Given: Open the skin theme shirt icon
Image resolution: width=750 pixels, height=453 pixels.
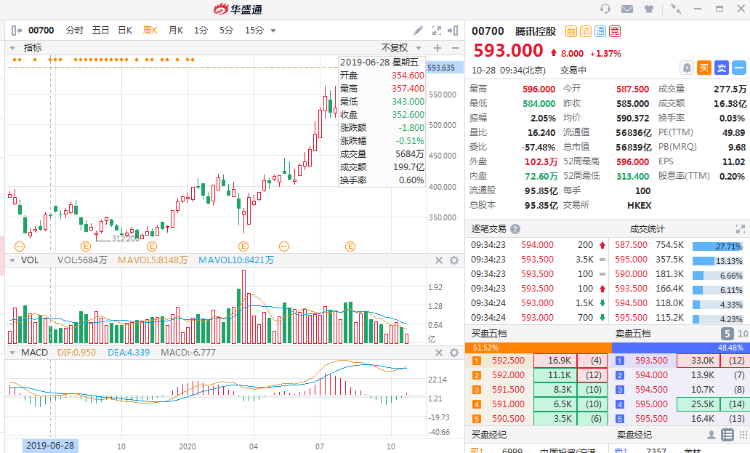Looking at the screenshot, I should point(654,9).
